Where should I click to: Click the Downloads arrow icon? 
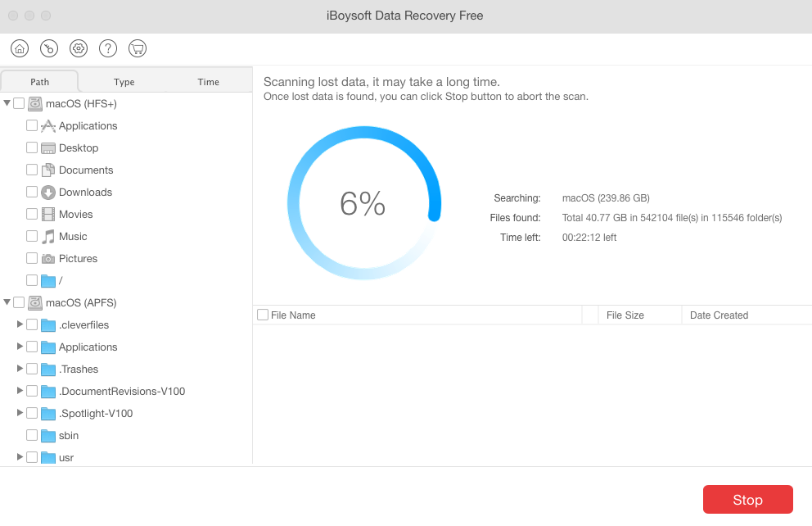(48, 193)
